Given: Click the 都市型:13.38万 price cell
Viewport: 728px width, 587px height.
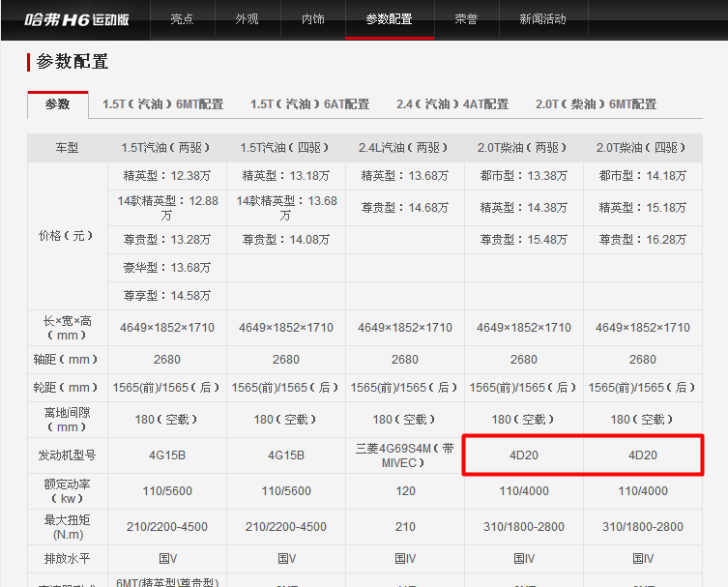Looking at the screenshot, I should pos(523,176).
